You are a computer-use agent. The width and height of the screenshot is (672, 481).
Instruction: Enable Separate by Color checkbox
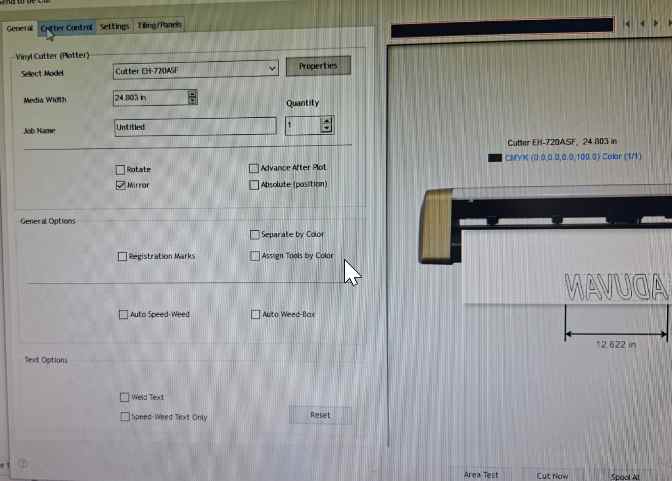click(255, 234)
